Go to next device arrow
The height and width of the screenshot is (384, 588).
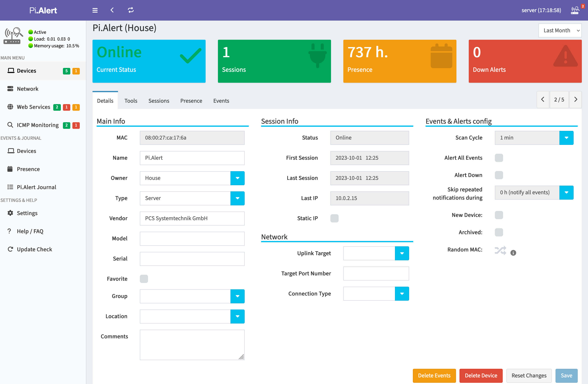[576, 99]
